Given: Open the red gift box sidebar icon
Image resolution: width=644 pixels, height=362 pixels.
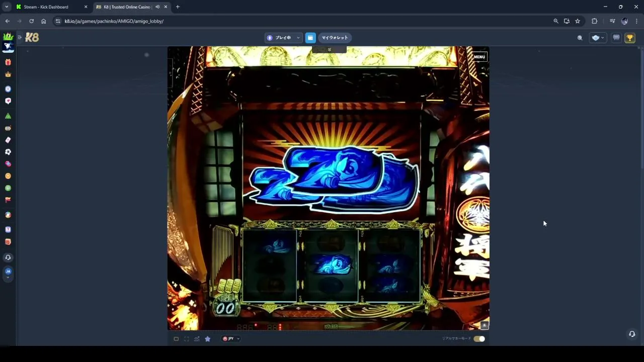Looking at the screenshot, I should [x=8, y=62].
